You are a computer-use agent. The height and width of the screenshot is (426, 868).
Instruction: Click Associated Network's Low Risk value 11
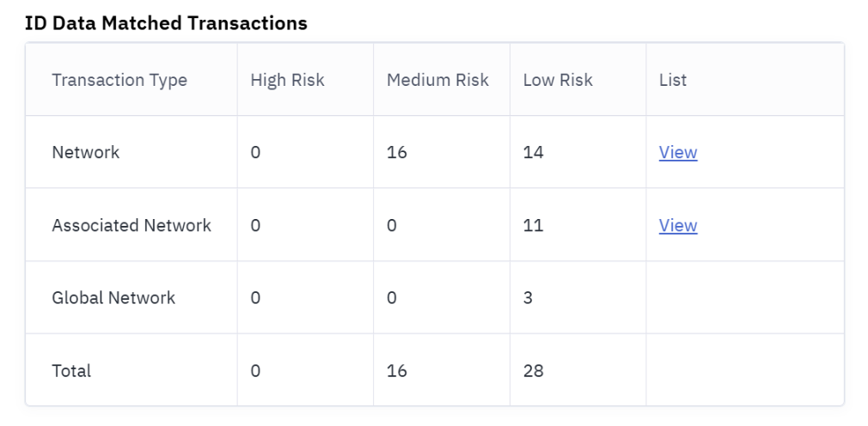coord(533,226)
